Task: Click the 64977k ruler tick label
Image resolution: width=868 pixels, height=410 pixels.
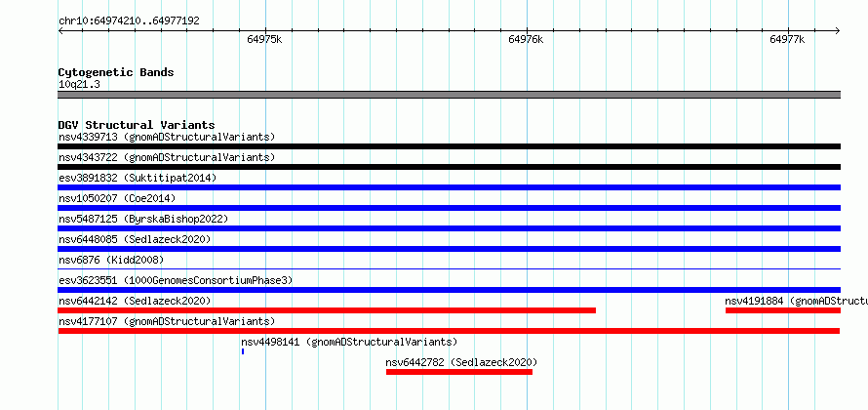Action: (787, 39)
